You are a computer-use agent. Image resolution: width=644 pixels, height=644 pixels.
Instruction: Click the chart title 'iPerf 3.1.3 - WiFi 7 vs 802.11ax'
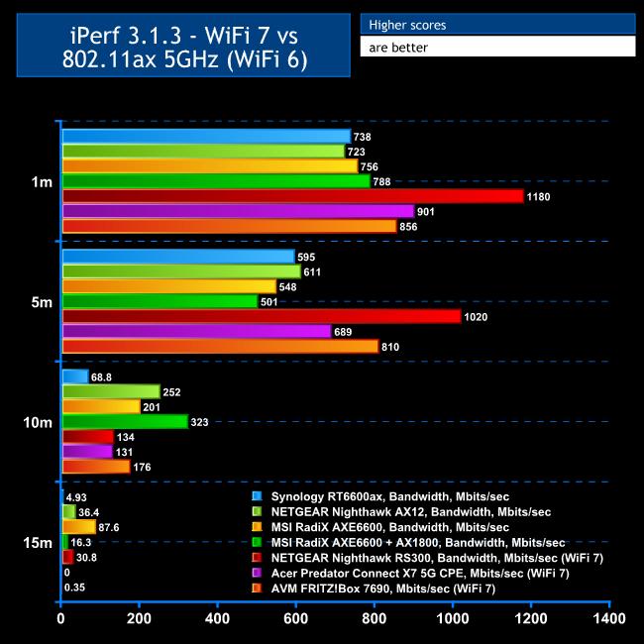click(x=183, y=46)
